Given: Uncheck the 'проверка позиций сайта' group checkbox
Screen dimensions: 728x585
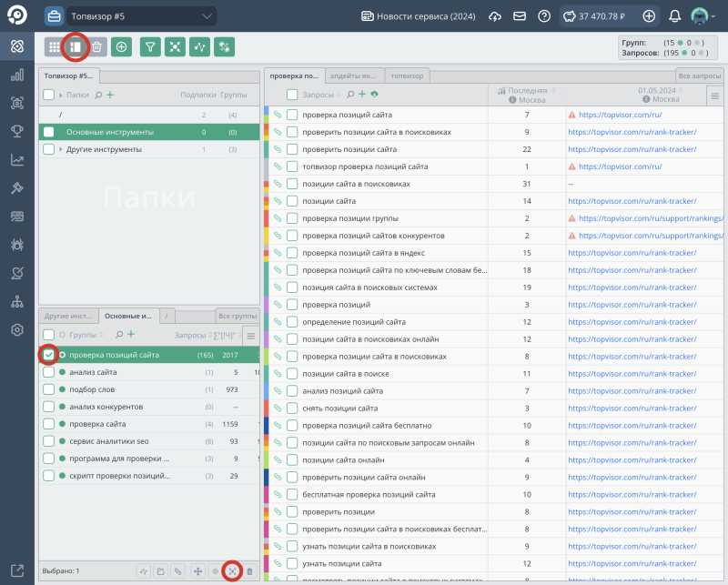Looking at the screenshot, I should (49, 355).
